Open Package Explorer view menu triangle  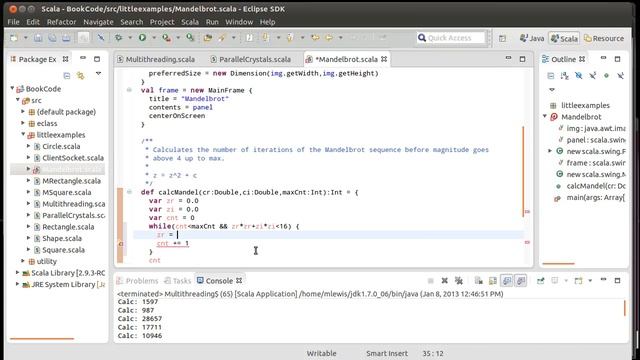(x=98, y=74)
